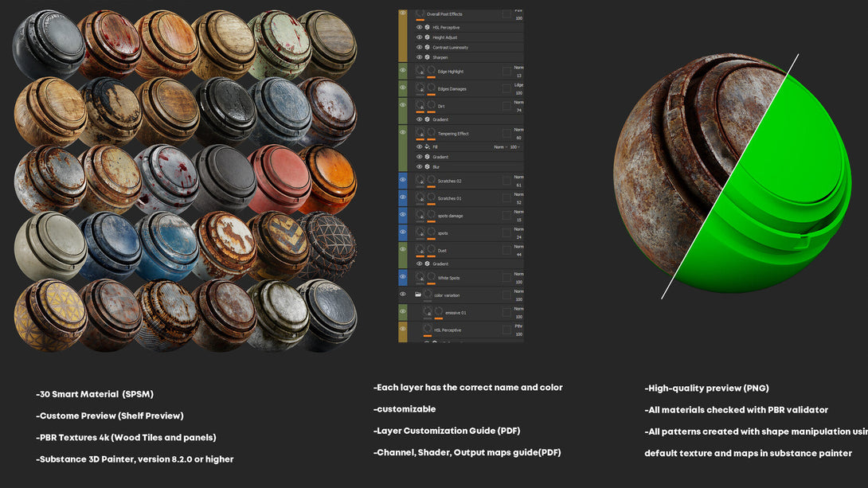Click the orange metal material sphere
Screen dimensions: 868x488
pyautogui.click(x=328, y=180)
